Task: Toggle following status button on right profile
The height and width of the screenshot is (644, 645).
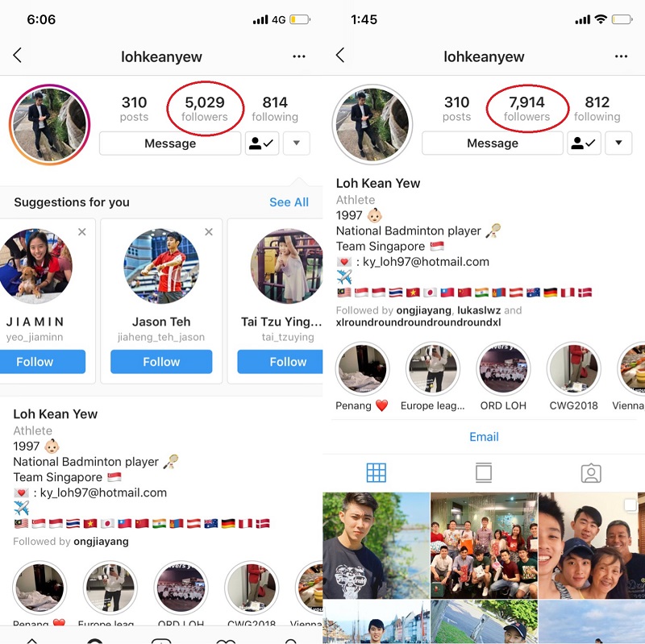Action: point(584,143)
